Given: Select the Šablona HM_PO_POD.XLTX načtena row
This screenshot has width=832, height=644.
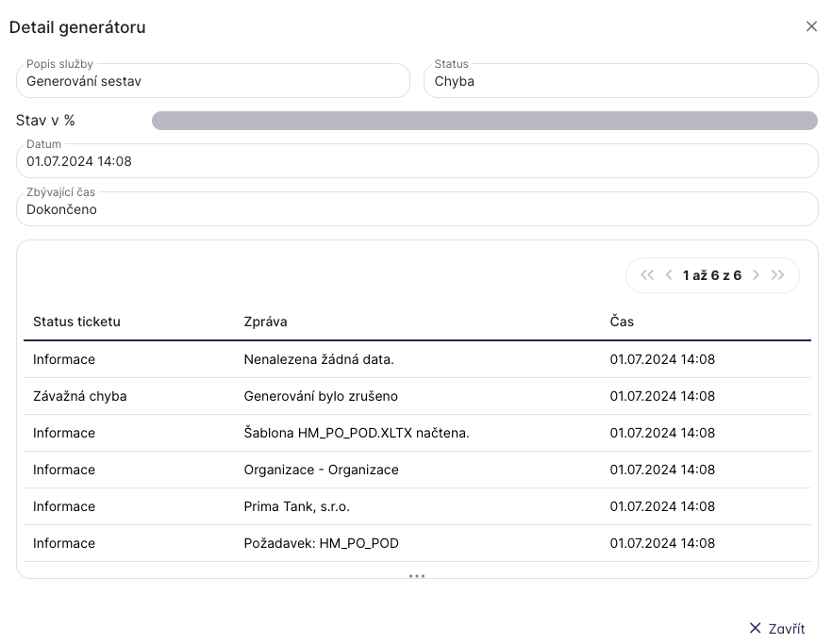Looking at the screenshot, I should point(416,433).
